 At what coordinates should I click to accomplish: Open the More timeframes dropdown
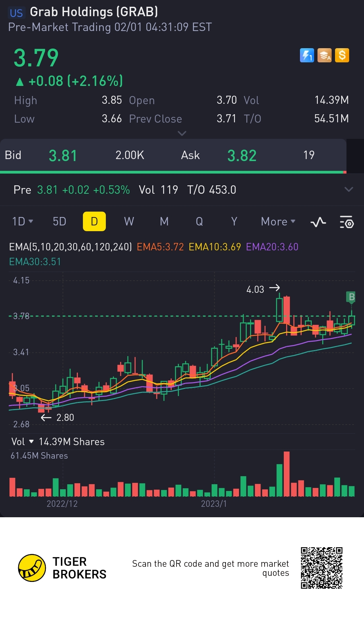pos(278,221)
